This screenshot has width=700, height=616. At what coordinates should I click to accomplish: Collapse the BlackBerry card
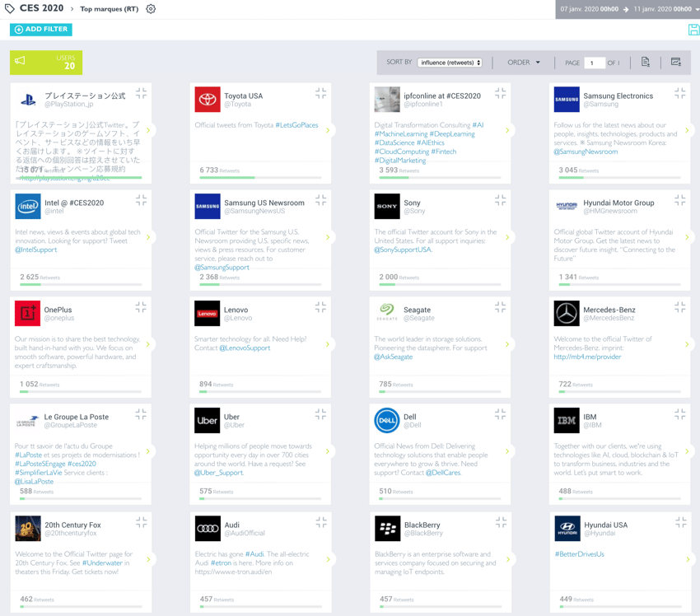(502, 522)
